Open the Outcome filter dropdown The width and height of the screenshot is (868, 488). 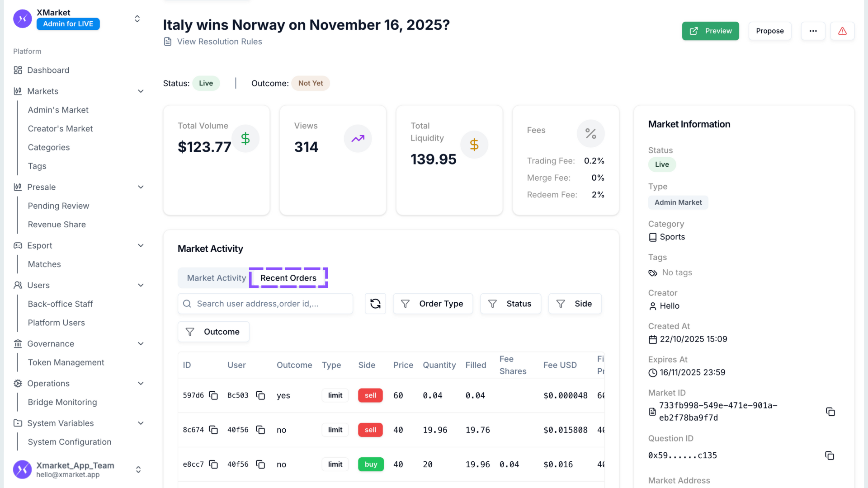pyautogui.click(x=213, y=332)
